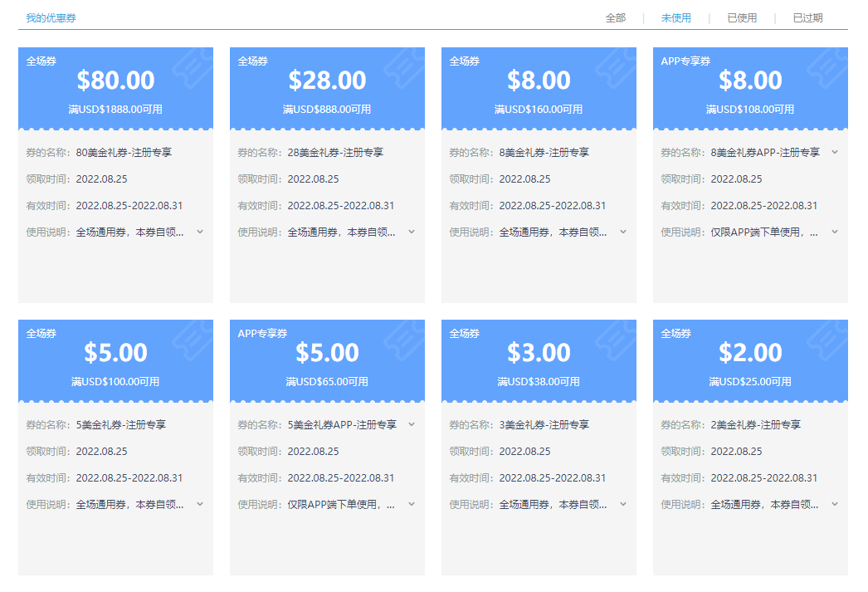Expand usage notes on the 3美金礼券 card

622,505
